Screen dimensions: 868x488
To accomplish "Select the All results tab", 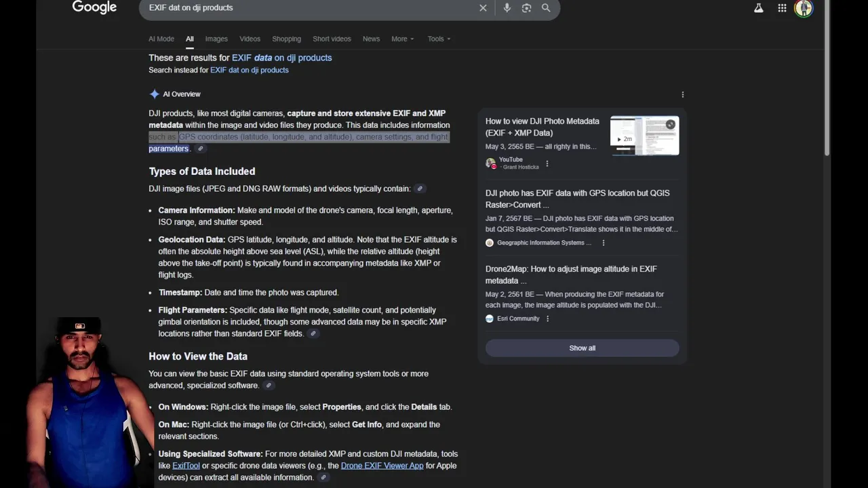I will point(190,39).
